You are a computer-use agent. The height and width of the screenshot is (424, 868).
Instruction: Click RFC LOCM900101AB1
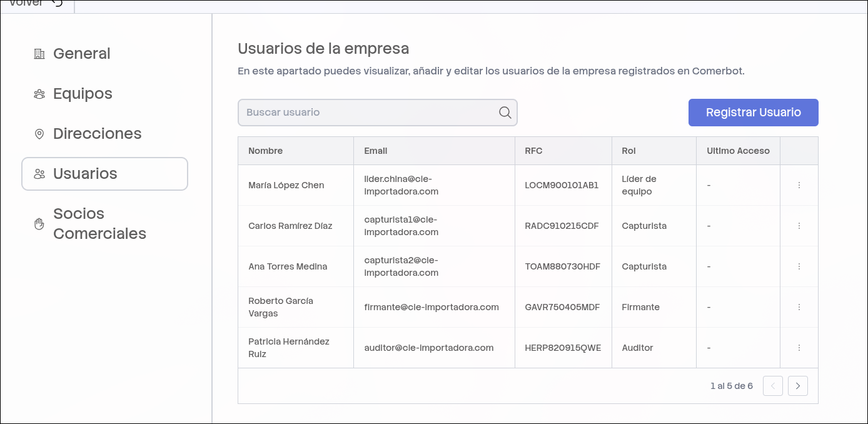pyautogui.click(x=562, y=185)
